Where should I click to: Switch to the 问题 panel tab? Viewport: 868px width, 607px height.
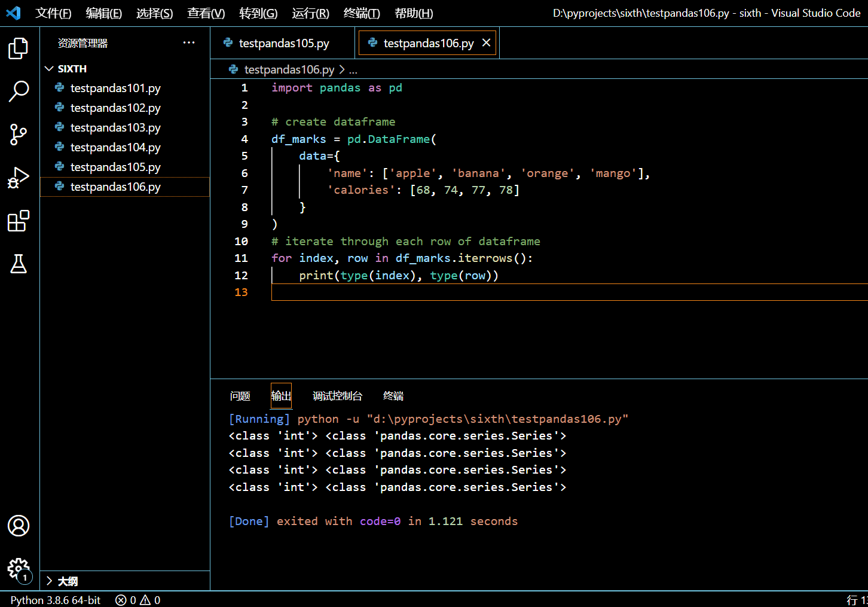pos(240,396)
